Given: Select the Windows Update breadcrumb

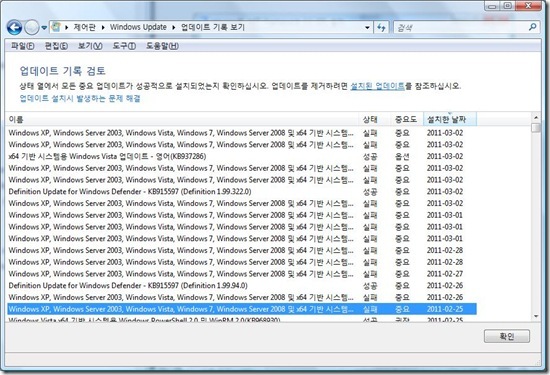Looking at the screenshot, I should coord(138,27).
